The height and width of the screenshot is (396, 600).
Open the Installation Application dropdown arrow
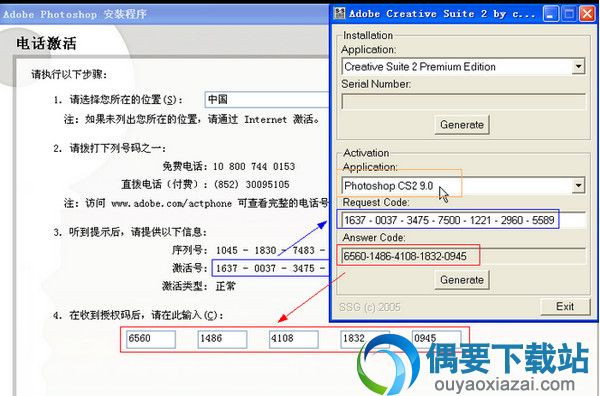[x=579, y=67]
